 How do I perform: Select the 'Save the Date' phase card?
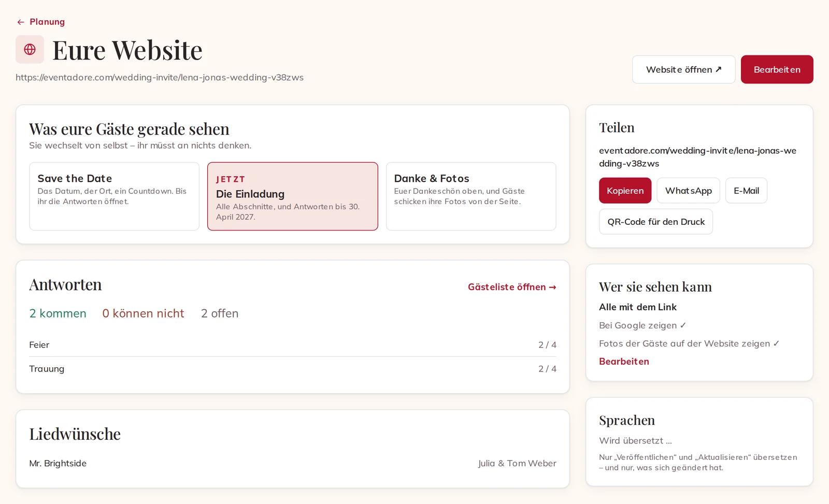[114, 196]
